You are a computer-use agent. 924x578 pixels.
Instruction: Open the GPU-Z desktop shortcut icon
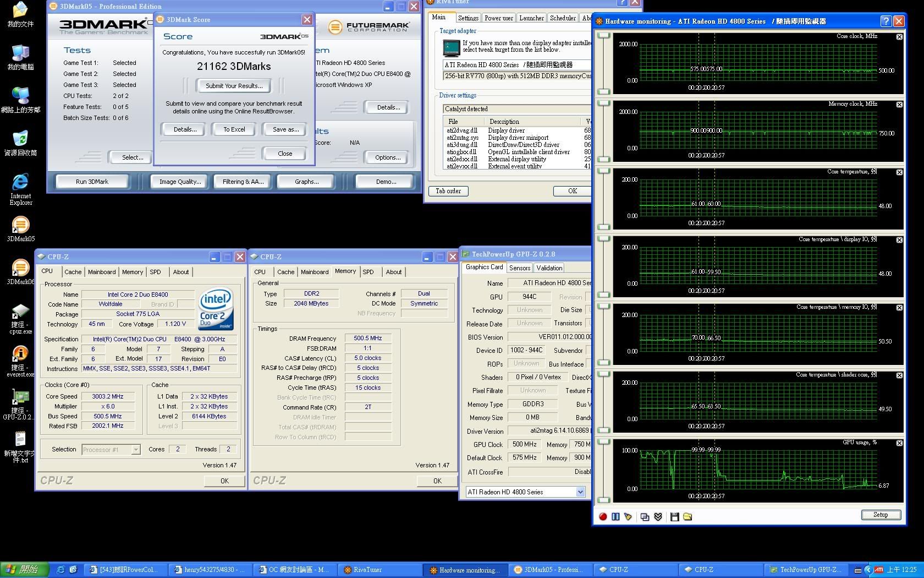click(x=20, y=405)
